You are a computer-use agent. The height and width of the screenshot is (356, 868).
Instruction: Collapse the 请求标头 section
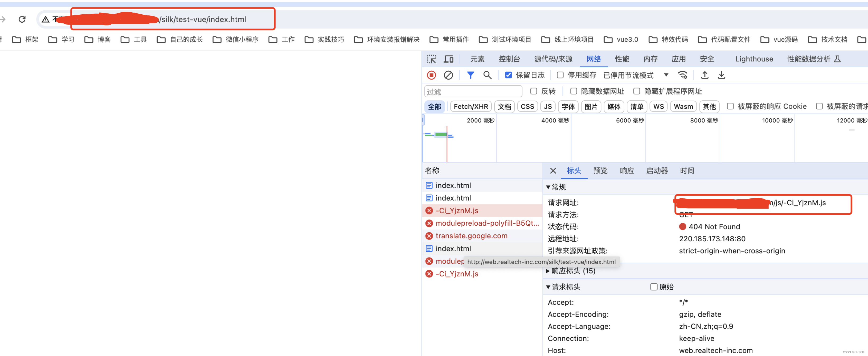[563, 287]
